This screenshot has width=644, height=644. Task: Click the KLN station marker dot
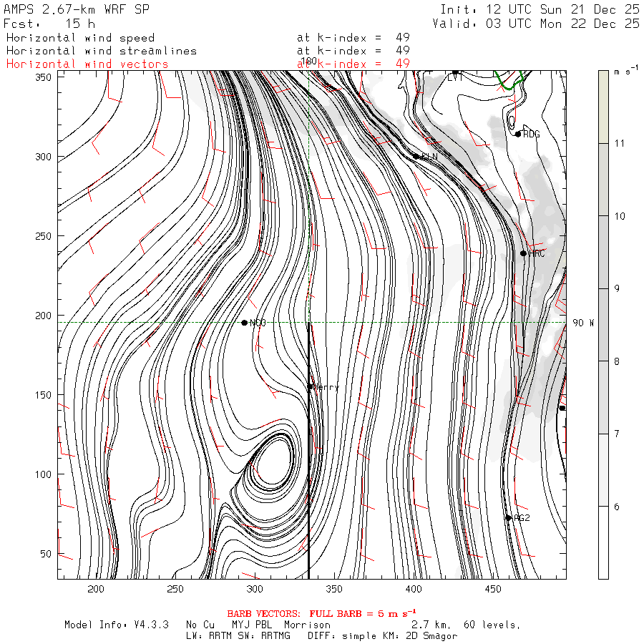(416, 157)
